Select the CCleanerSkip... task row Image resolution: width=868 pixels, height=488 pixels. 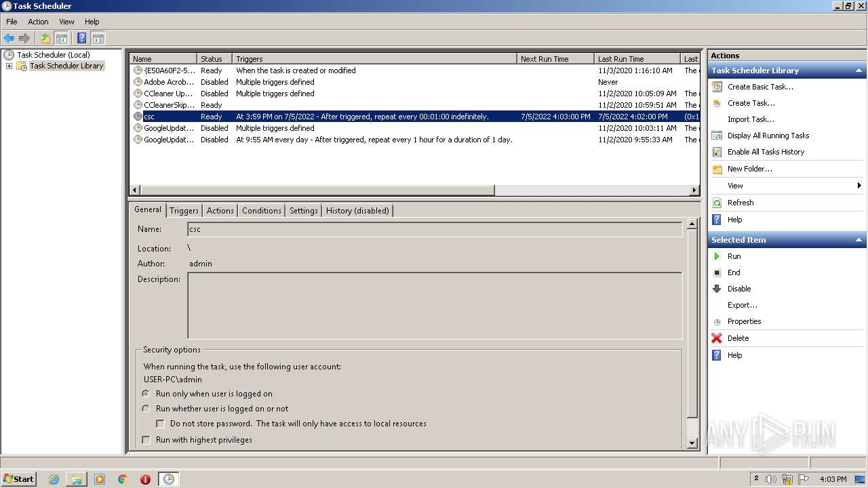click(x=414, y=105)
